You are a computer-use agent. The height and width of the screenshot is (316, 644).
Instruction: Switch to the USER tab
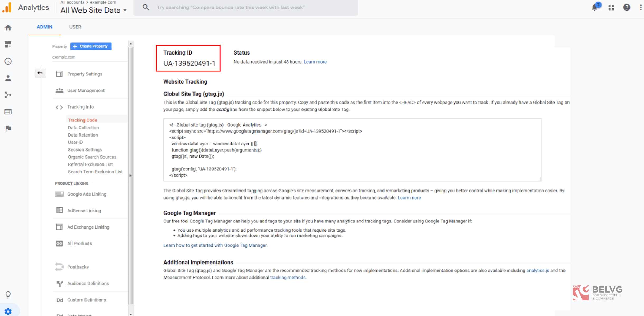point(75,27)
